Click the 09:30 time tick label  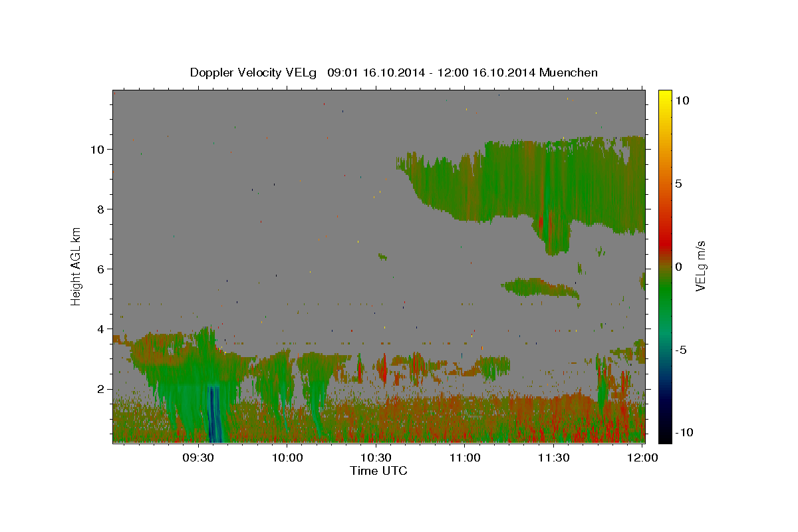pos(199,458)
